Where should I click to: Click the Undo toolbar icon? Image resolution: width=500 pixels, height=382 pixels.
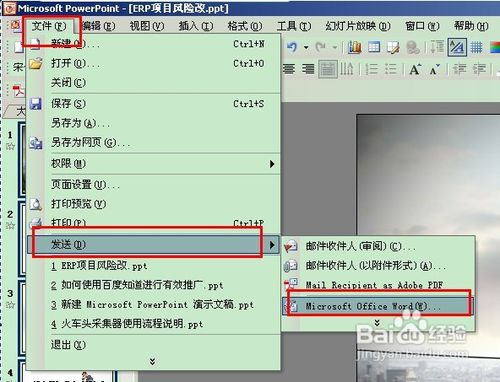(292, 47)
